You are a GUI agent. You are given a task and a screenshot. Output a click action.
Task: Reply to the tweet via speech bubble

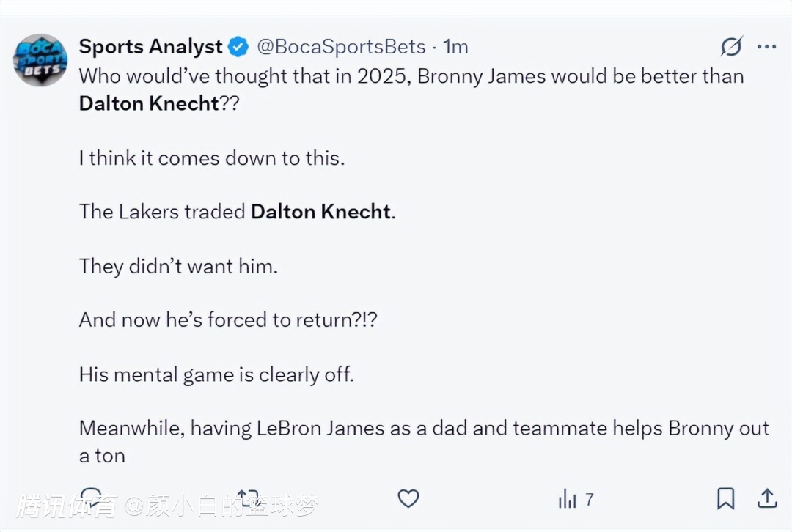pos(91,498)
